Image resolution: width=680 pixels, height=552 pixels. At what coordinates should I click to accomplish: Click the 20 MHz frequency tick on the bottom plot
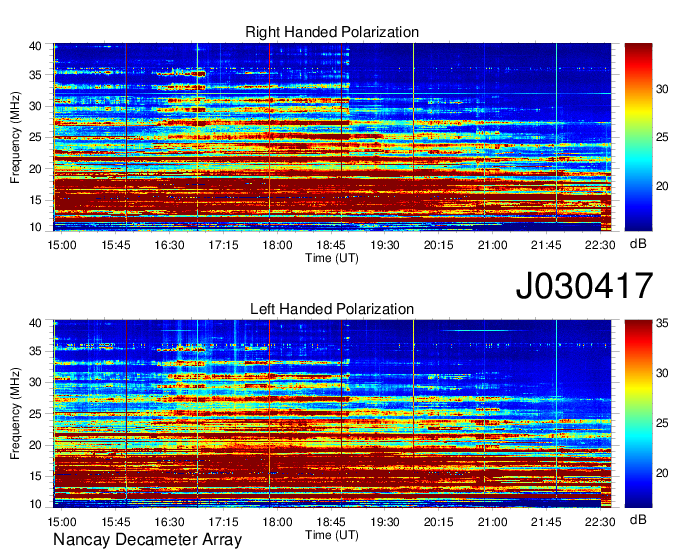click(x=35, y=445)
